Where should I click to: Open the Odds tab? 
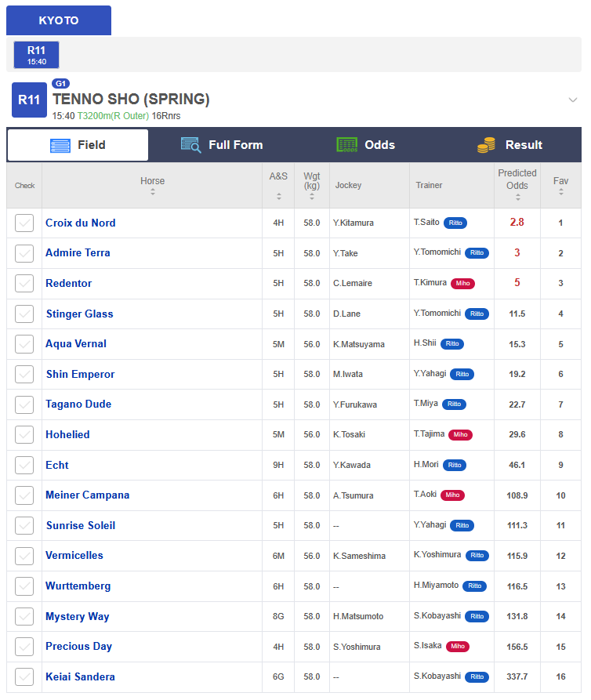click(365, 145)
